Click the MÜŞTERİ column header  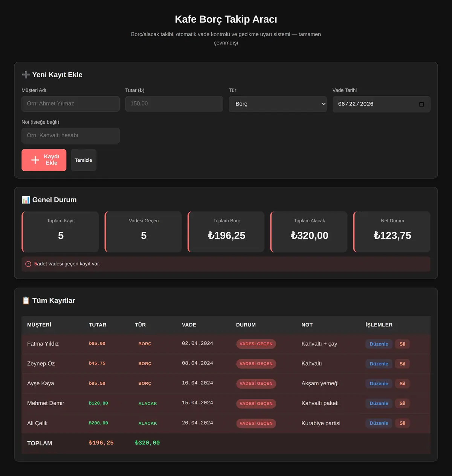coord(39,325)
